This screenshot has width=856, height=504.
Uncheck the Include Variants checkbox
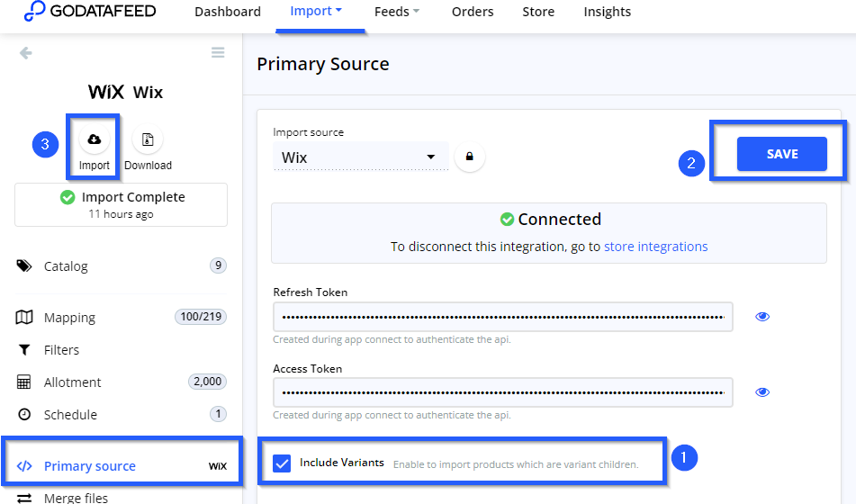282,463
